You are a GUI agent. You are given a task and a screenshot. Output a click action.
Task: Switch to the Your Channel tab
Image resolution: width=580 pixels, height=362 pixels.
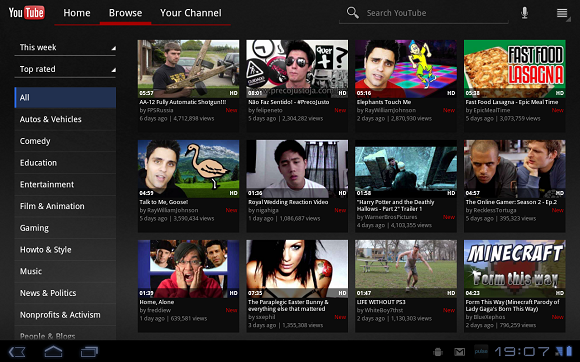(191, 13)
